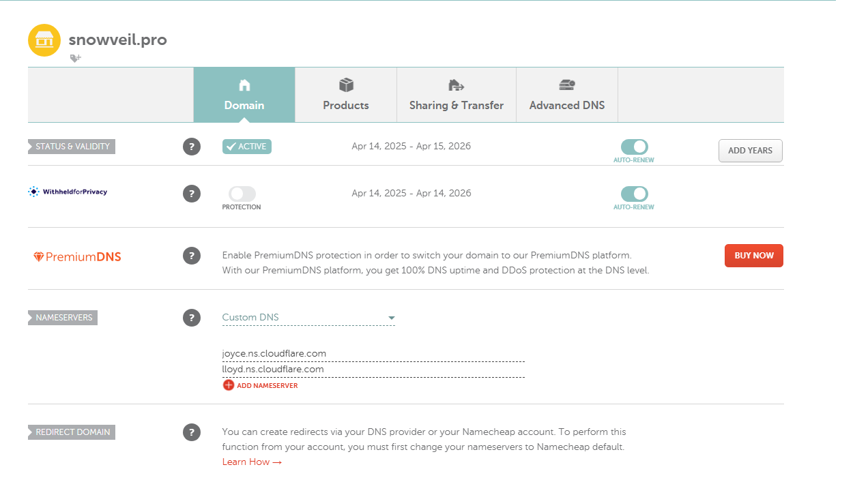Click the Status & Validity label

pos(72,147)
